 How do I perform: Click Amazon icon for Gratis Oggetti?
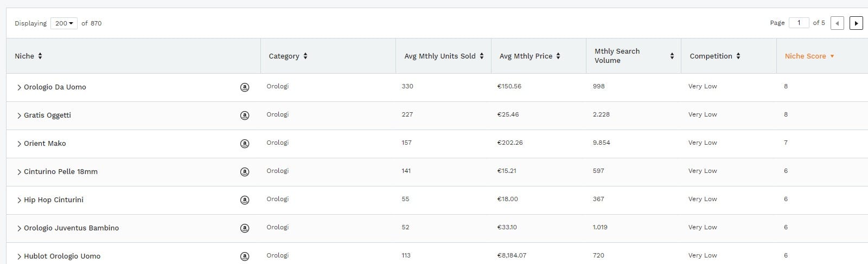pyautogui.click(x=245, y=115)
